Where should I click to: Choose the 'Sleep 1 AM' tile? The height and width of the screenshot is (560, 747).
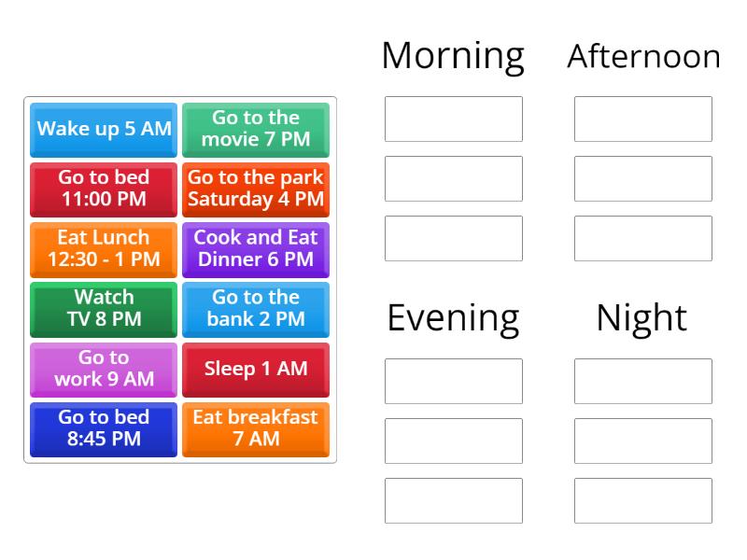[256, 369]
